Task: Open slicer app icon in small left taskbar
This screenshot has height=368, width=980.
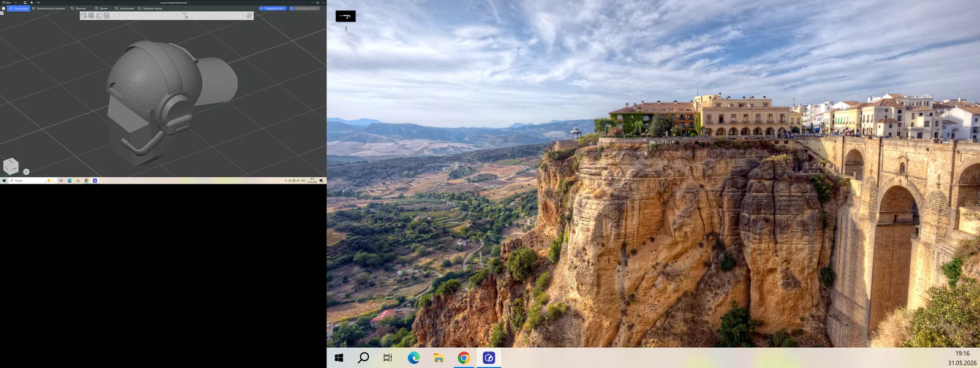Action: coord(95,180)
